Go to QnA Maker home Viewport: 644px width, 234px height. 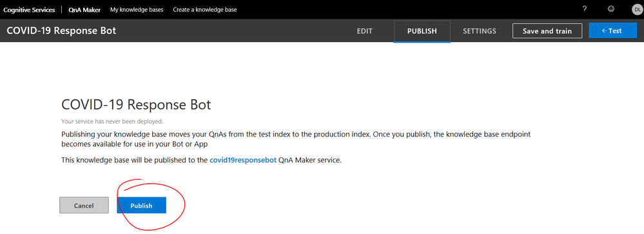click(84, 10)
